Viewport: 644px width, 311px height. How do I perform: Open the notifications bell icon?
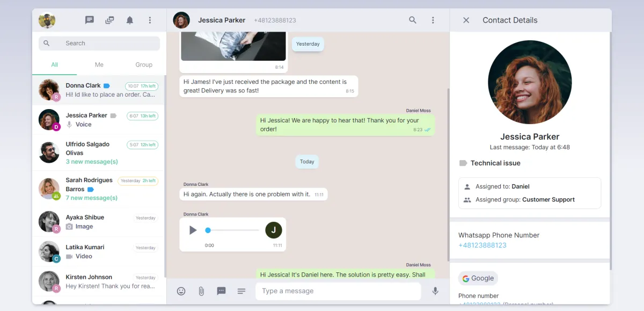(129, 20)
